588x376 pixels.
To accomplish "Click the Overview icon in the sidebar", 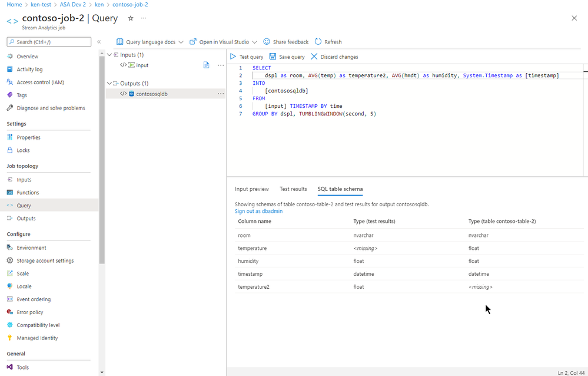I will coord(10,57).
